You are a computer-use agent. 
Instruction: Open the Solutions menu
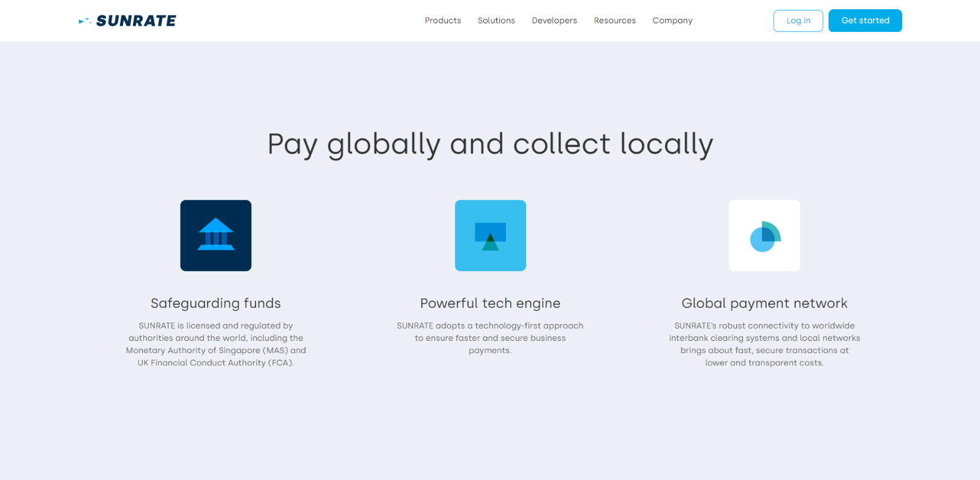pyautogui.click(x=496, y=20)
